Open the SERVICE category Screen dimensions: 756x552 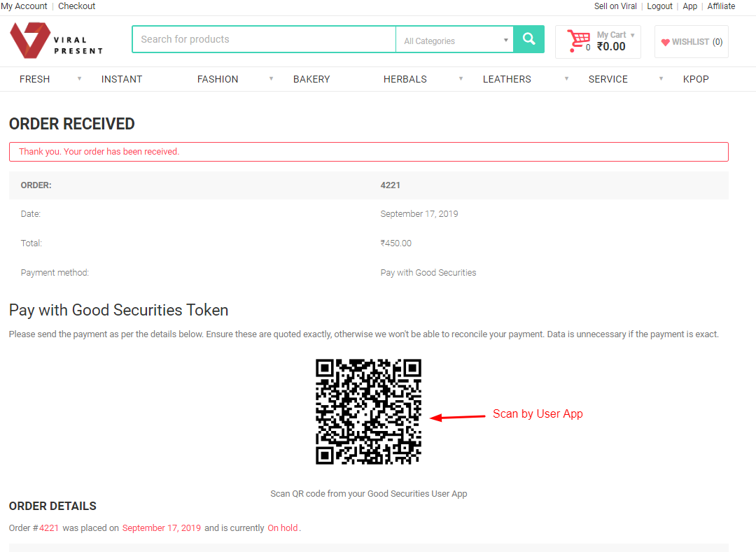(608, 79)
